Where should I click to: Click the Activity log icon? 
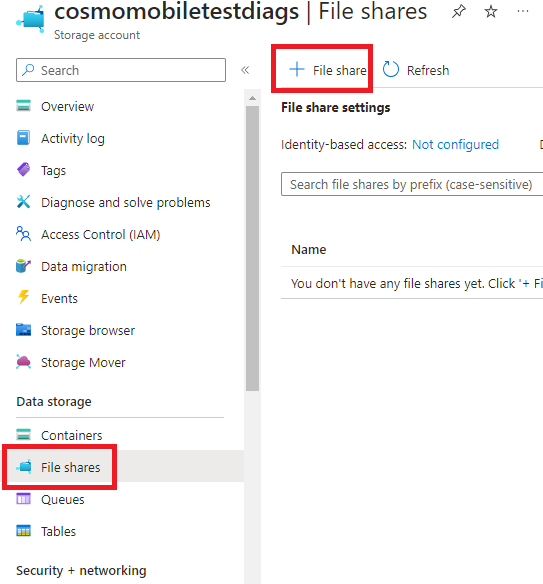[x=23, y=138]
